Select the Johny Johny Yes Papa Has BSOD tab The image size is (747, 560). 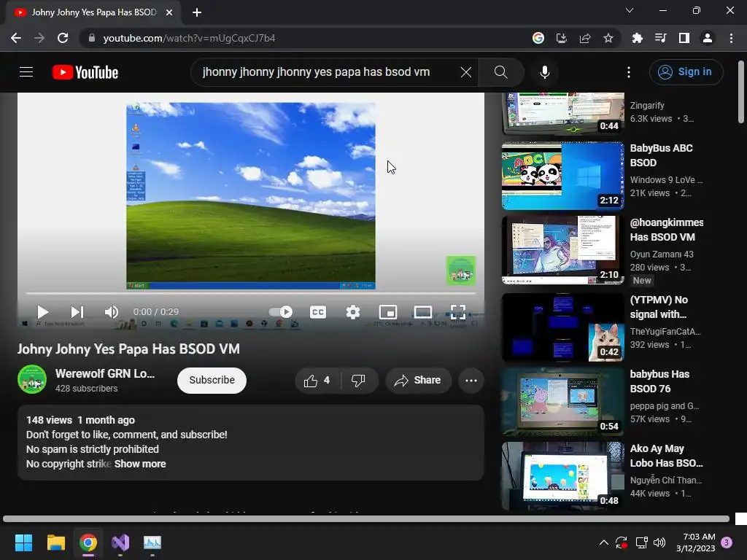tap(94, 12)
